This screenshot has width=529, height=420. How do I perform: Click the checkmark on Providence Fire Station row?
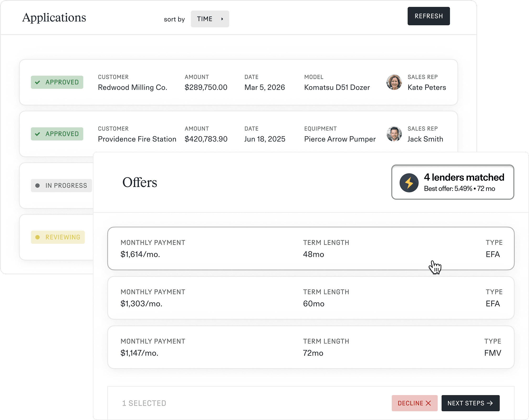point(38,134)
